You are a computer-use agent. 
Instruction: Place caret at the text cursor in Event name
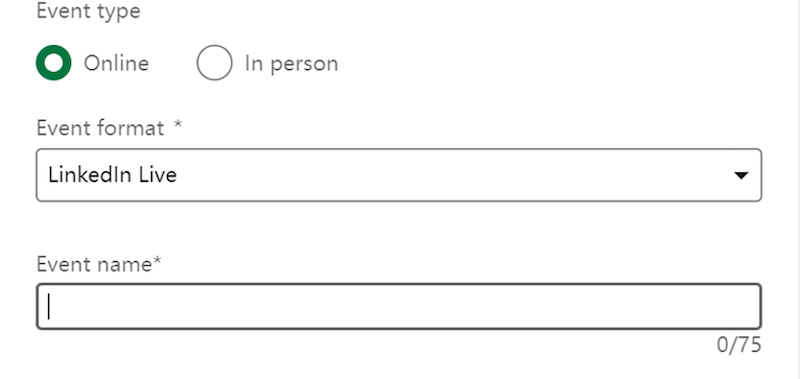pyautogui.click(x=48, y=306)
